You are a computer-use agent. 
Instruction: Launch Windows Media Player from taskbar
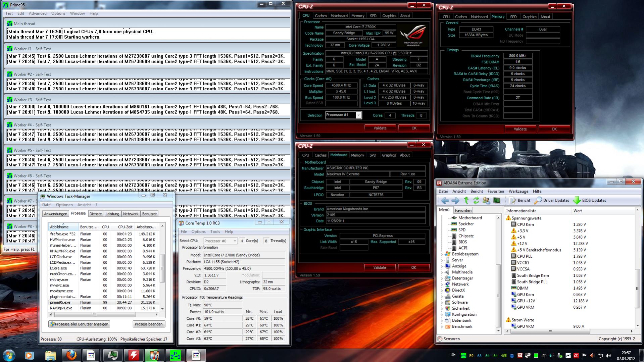pos(29,355)
